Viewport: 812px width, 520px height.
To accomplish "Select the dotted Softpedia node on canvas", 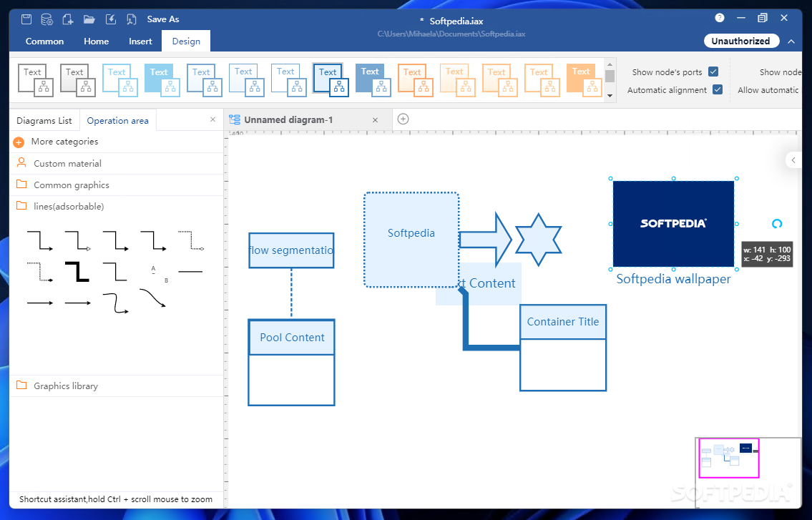I will click(x=411, y=240).
